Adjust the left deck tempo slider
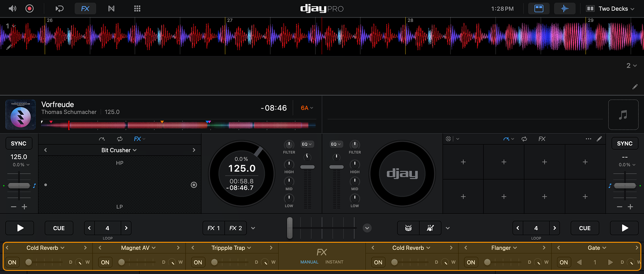Image resolution: width=644 pixels, height=274 pixels. [x=19, y=185]
